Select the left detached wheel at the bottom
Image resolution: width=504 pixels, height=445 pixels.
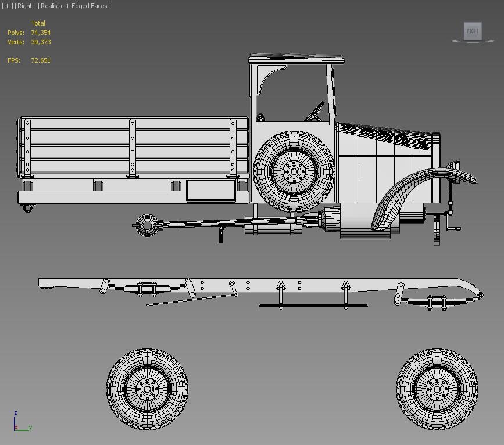click(147, 388)
